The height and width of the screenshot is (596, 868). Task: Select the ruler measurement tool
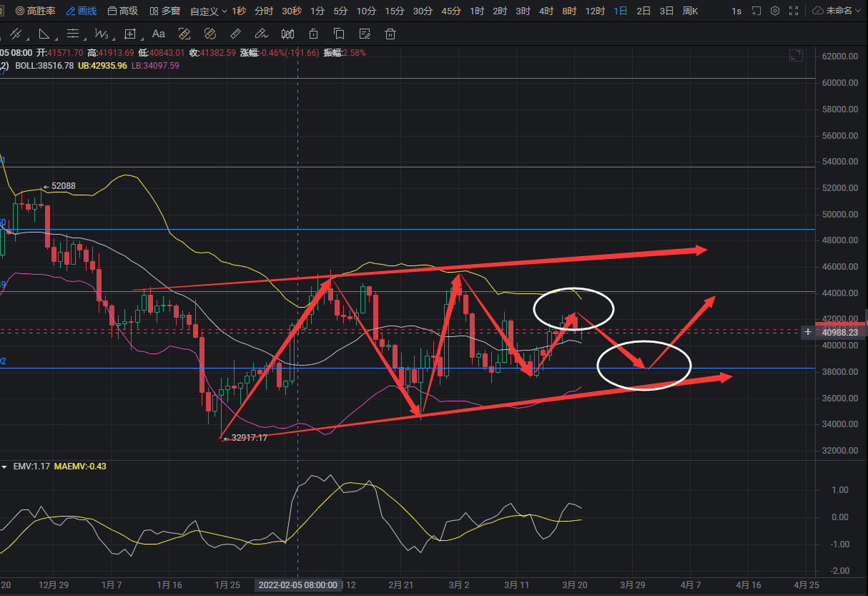pos(236,34)
